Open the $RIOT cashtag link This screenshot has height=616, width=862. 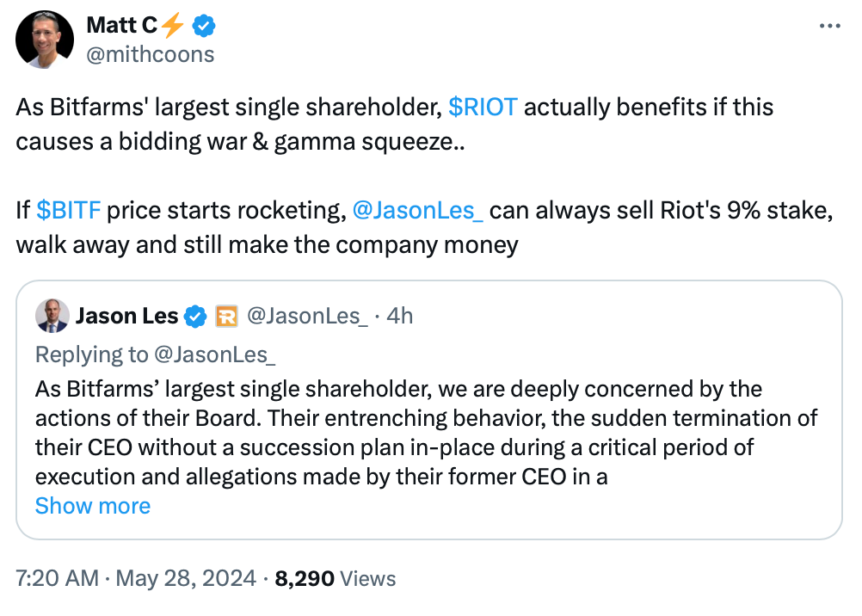click(x=483, y=108)
